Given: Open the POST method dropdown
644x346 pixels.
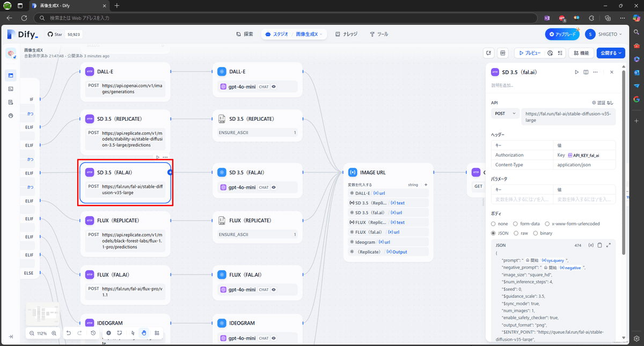Looking at the screenshot, I should pyautogui.click(x=506, y=114).
